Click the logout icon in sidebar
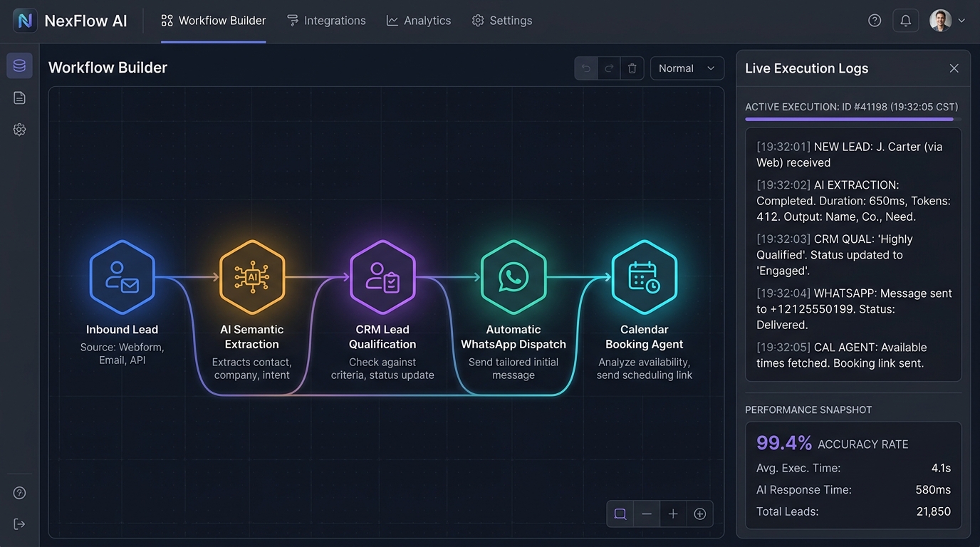Viewport: 980px width, 547px height. (19, 524)
